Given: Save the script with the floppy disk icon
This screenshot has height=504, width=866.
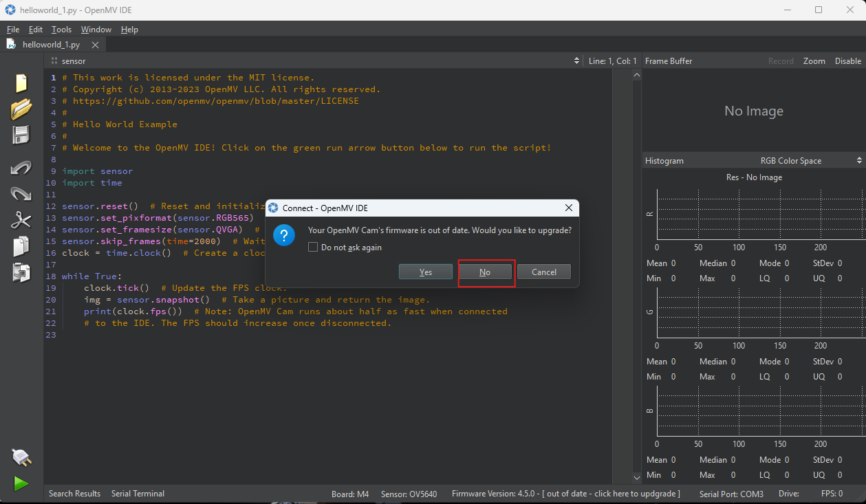Looking at the screenshot, I should (21, 135).
